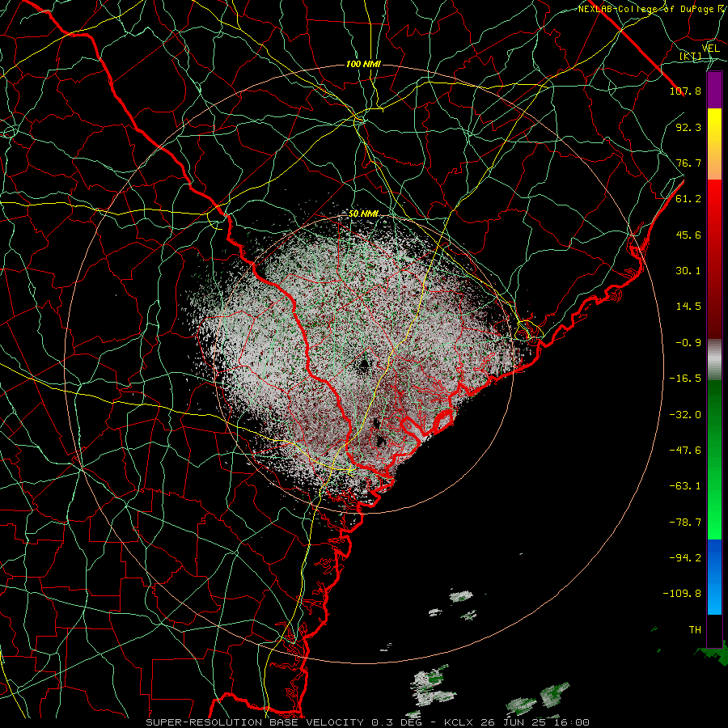
Task: Click the -109.8 legend value
Action: [x=682, y=594]
